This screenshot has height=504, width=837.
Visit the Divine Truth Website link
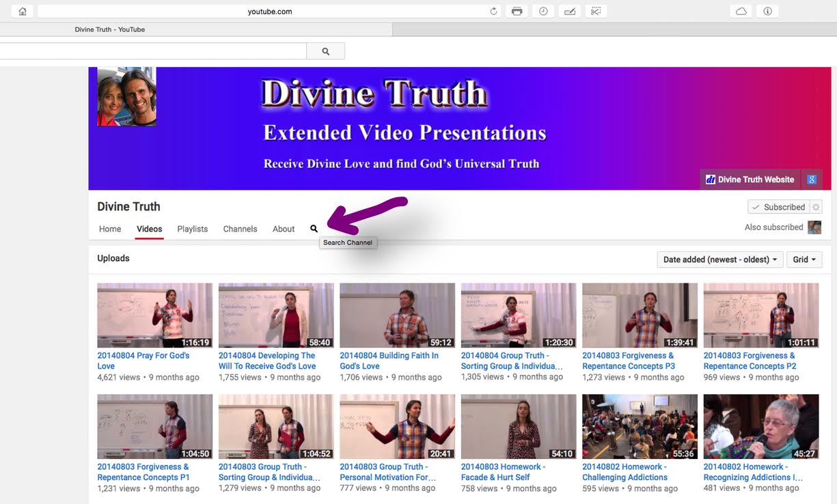[750, 179]
